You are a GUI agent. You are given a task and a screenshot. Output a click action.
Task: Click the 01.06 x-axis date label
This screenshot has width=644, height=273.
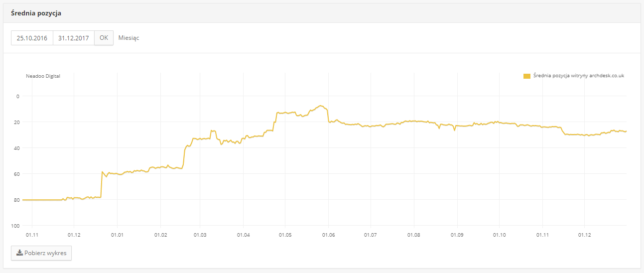328,235
